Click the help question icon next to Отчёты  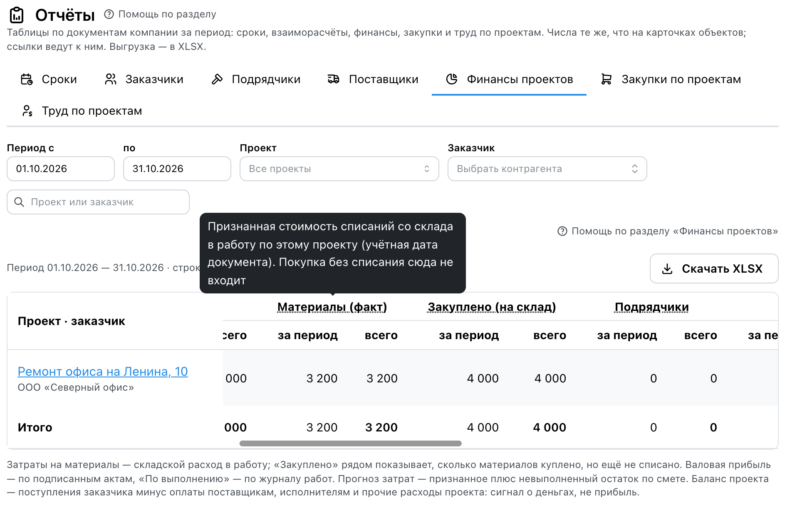[109, 14]
